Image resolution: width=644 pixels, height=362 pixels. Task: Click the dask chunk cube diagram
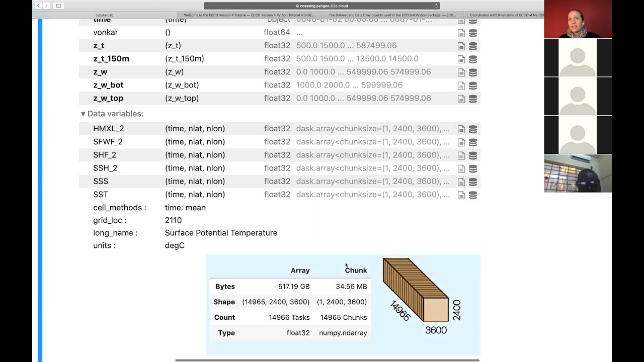click(x=422, y=297)
